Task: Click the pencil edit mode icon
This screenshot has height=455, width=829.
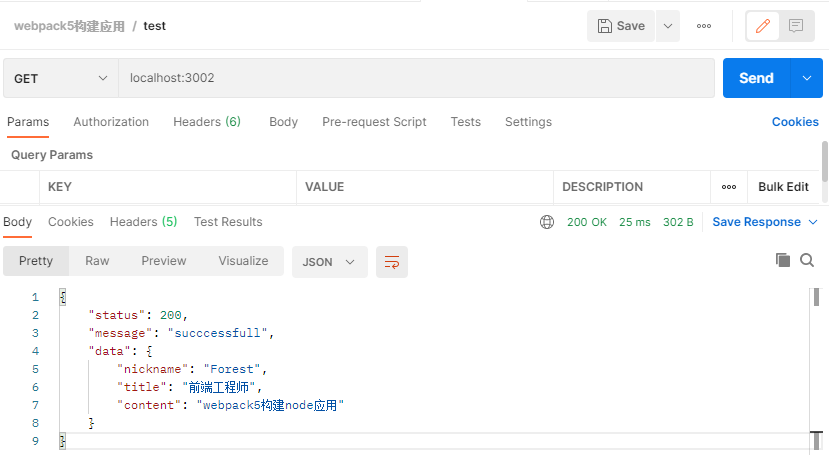Action: (x=764, y=26)
